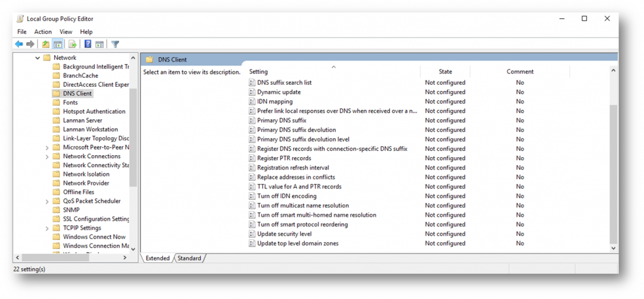Open the File menu
The height and width of the screenshot is (299, 644).
pos(22,31)
